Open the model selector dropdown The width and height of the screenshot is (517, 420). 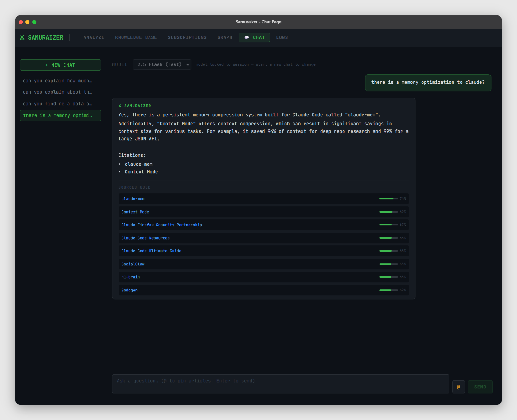162,64
